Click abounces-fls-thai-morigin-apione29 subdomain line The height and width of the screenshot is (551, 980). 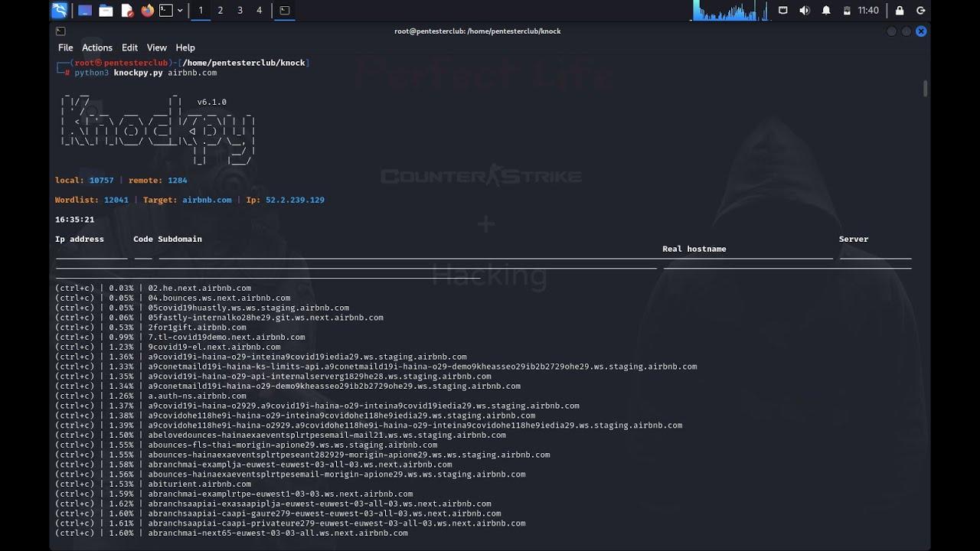(292, 445)
